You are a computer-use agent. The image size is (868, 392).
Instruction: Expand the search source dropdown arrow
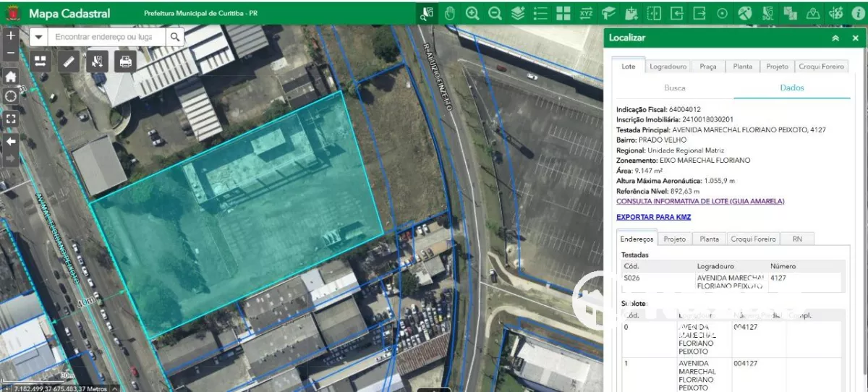(x=38, y=37)
